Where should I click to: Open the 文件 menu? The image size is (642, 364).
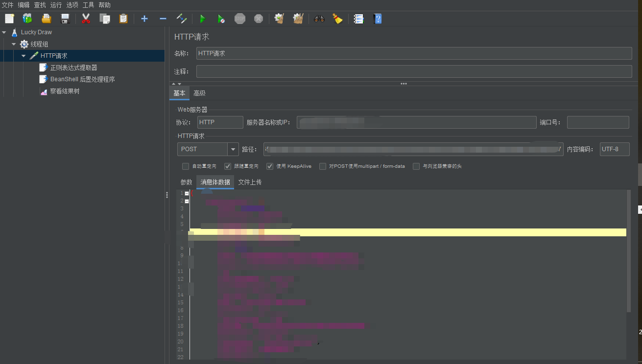click(8, 5)
